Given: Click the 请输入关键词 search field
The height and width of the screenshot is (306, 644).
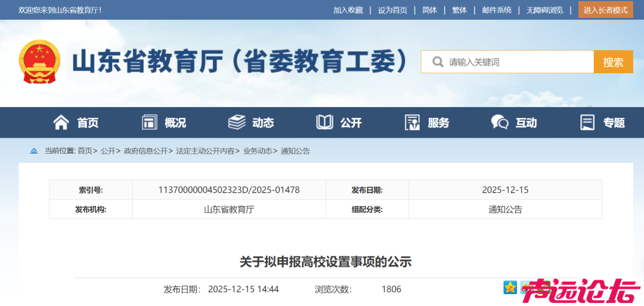Looking at the screenshot, I should click(507, 62).
